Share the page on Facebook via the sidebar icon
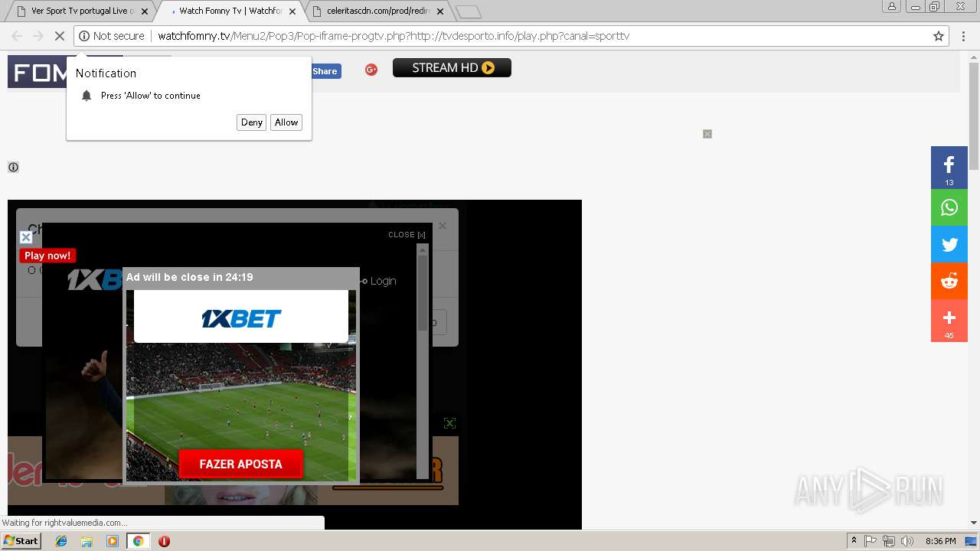 click(949, 167)
